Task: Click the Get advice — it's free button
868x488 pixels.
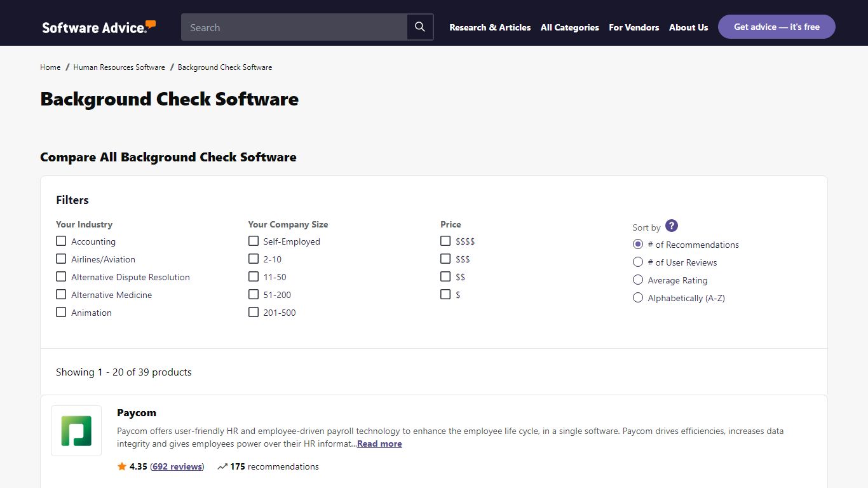Action: [776, 27]
